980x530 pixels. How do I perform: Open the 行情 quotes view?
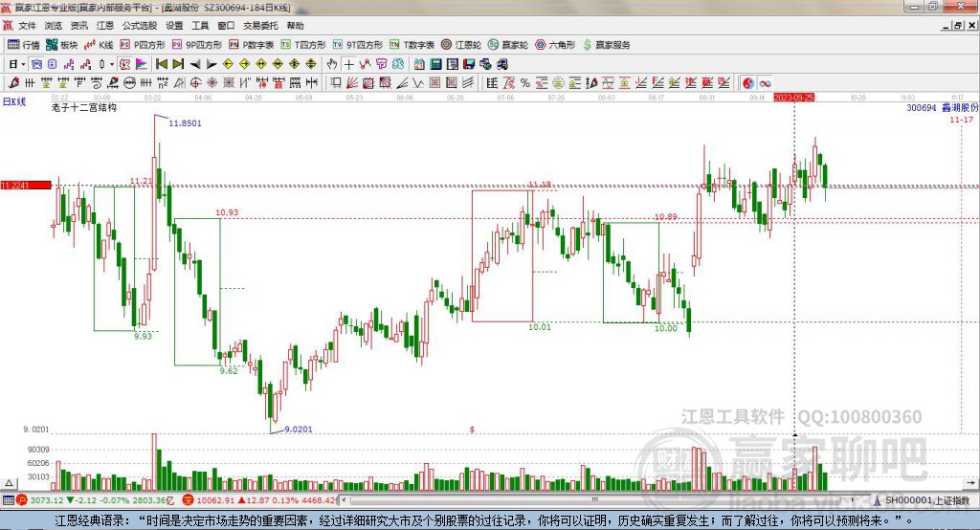[24, 45]
